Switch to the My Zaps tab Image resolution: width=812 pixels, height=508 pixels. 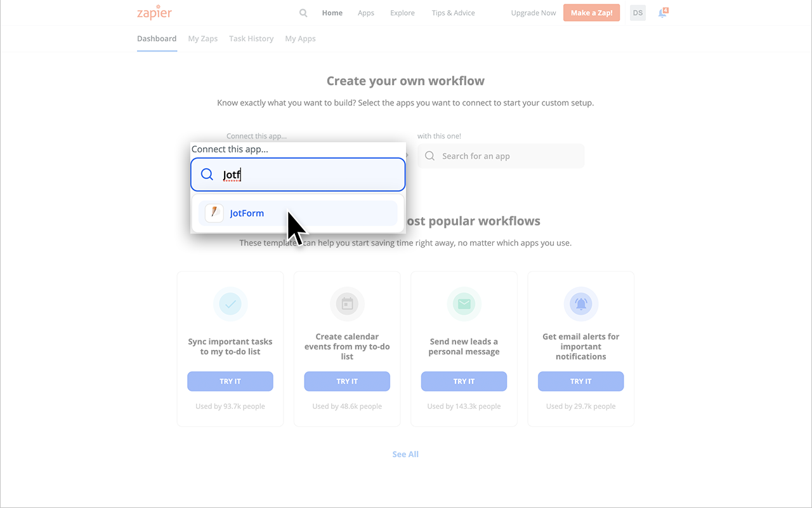tap(203, 39)
